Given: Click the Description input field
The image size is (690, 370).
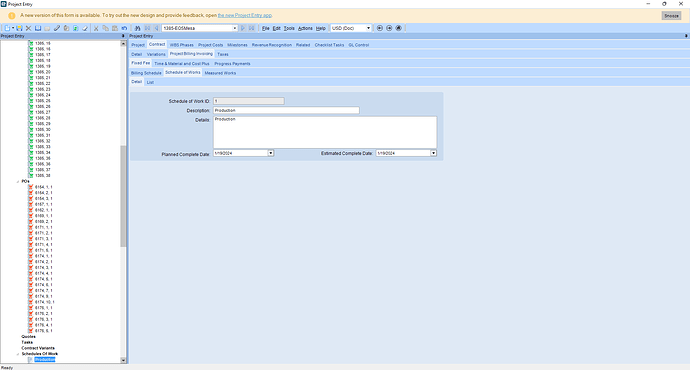Looking at the screenshot, I should [x=286, y=110].
